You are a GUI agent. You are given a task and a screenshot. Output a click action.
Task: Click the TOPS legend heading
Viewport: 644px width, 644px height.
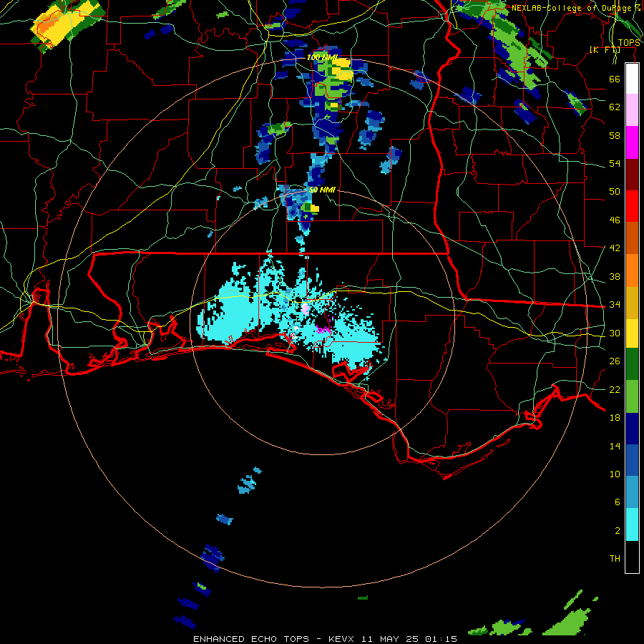[628, 43]
